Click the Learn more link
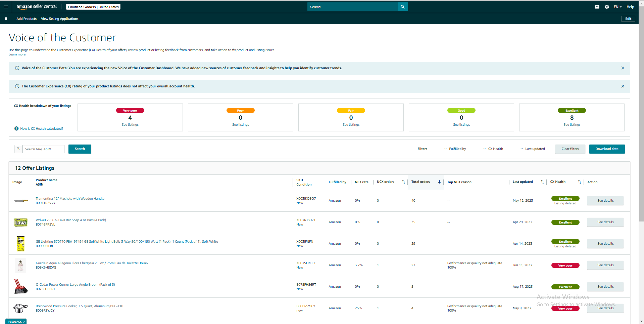The image size is (644, 324). pos(17,54)
